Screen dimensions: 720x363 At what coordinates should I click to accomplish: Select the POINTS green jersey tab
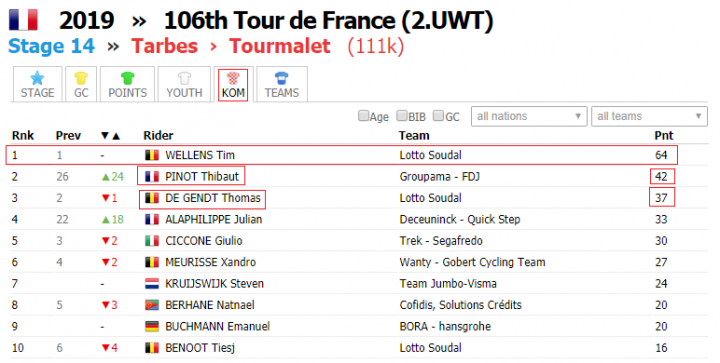[127, 84]
